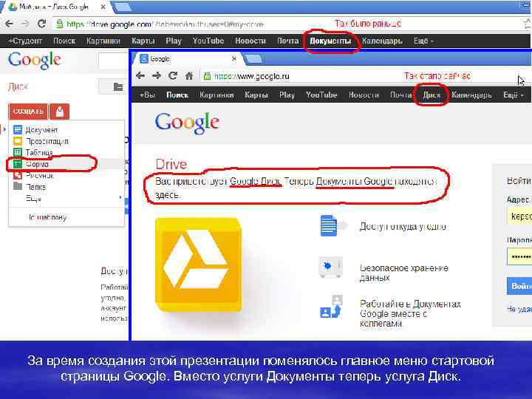
Task: Choose Таблица in the create menu
Action: (x=66, y=152)
